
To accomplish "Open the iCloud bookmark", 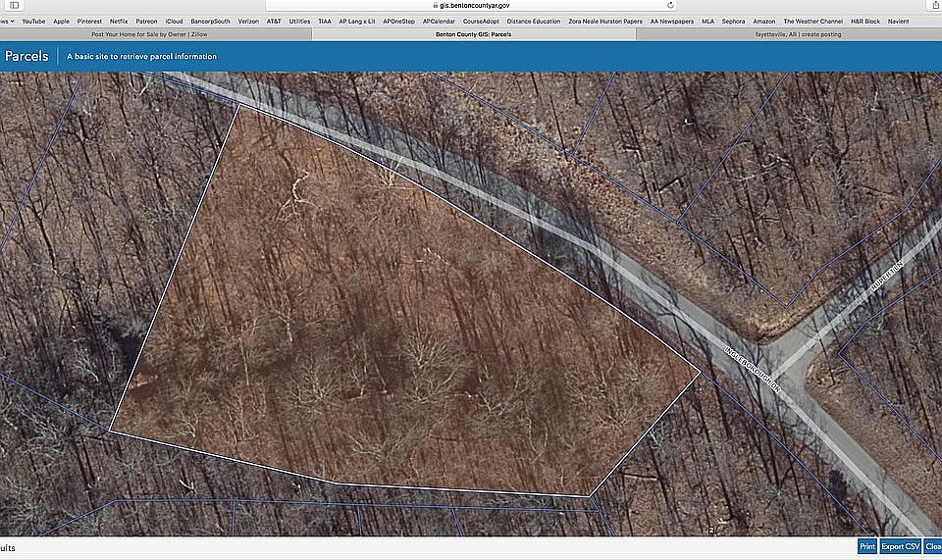I will [175, 21].
